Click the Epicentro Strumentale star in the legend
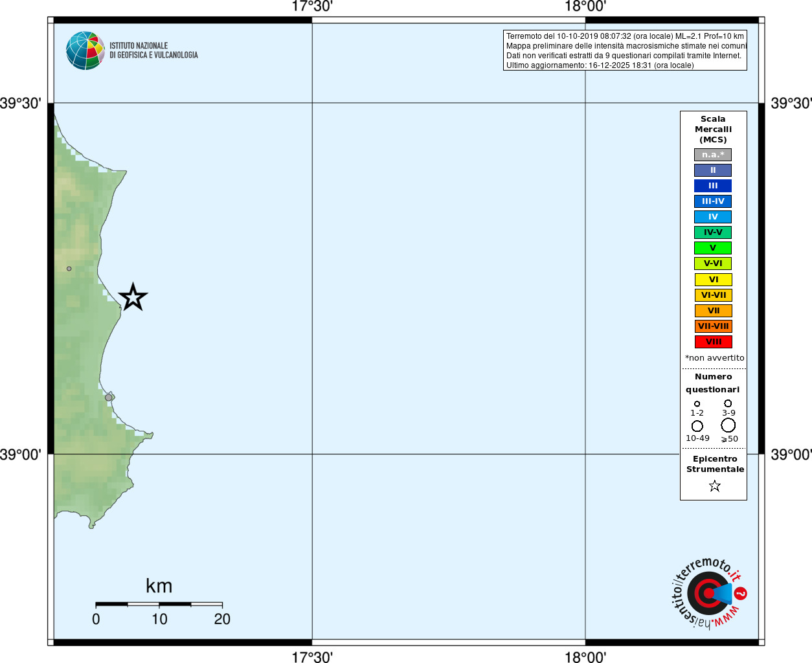The width and height of the screenshot is (812, 663). pyautogui.click(x=715, y=486)
